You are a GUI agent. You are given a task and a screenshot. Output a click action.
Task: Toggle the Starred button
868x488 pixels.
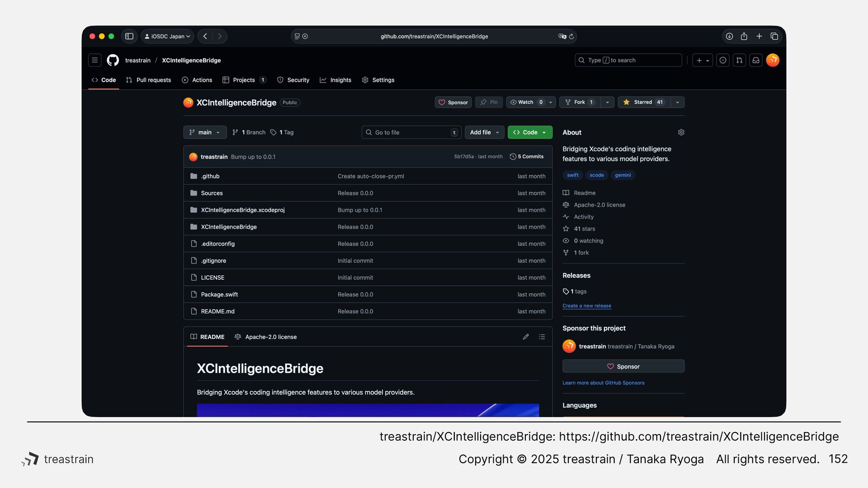point(644,102)
